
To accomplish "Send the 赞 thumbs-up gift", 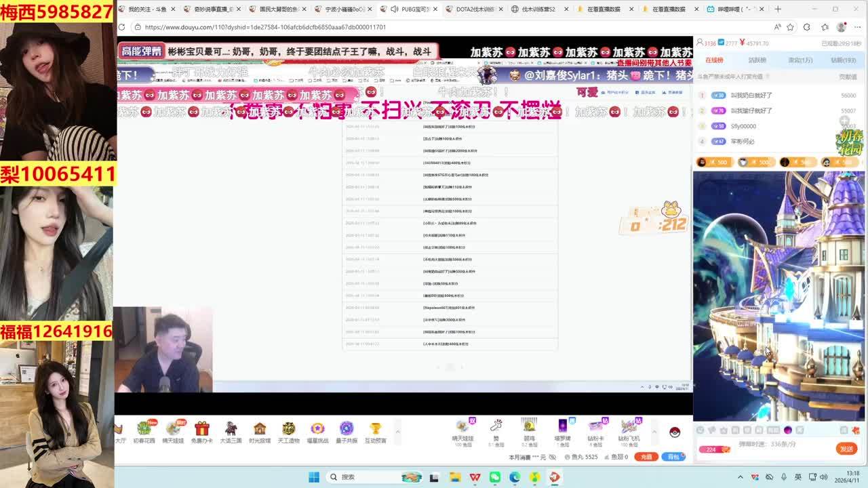I will tap(496, 426).
